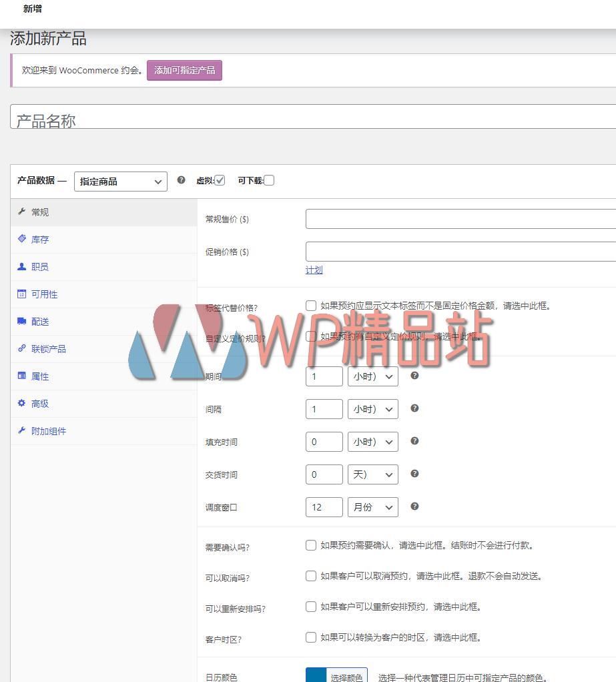Screen dimensions: 616x682
Task: Open the 附加组件 tab
Action: pos(48,430)
